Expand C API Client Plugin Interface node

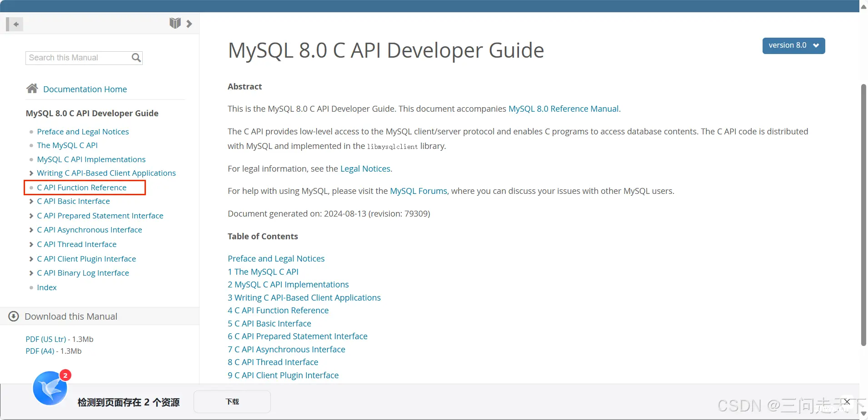click(x=31, y=259)
